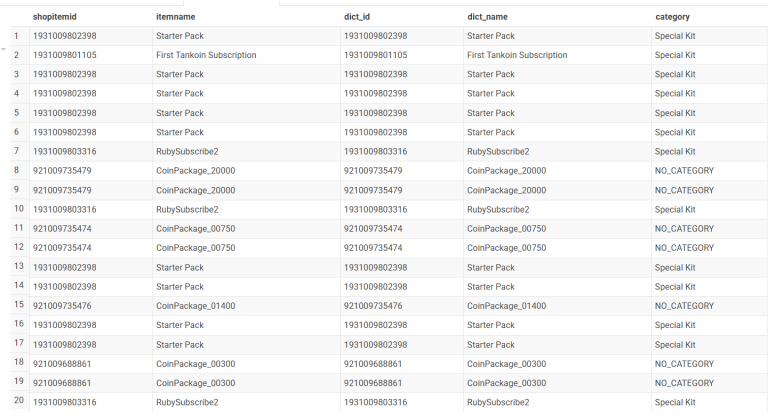Click CoinPackage_00750 itemname cell in row 12
Viewport: 768px width, 417px height.
point(195,248)
